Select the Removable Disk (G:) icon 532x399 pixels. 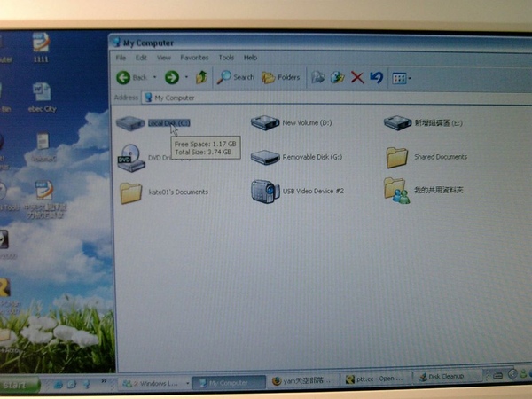coord(265,158)
